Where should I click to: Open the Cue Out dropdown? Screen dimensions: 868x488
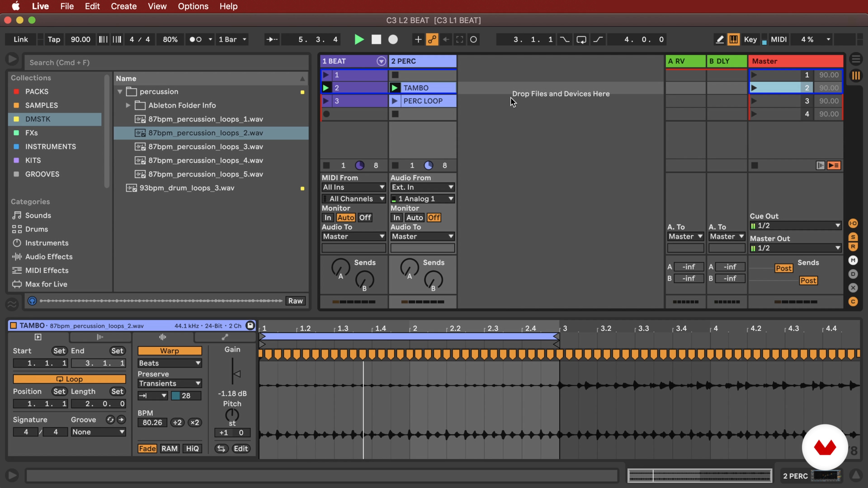coord(796,226)
